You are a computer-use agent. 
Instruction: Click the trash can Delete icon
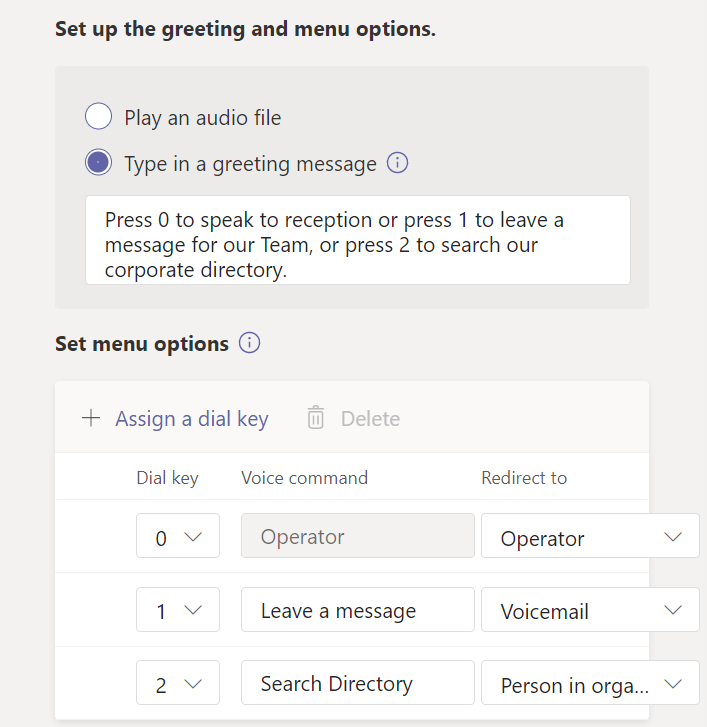pos(316,418)
